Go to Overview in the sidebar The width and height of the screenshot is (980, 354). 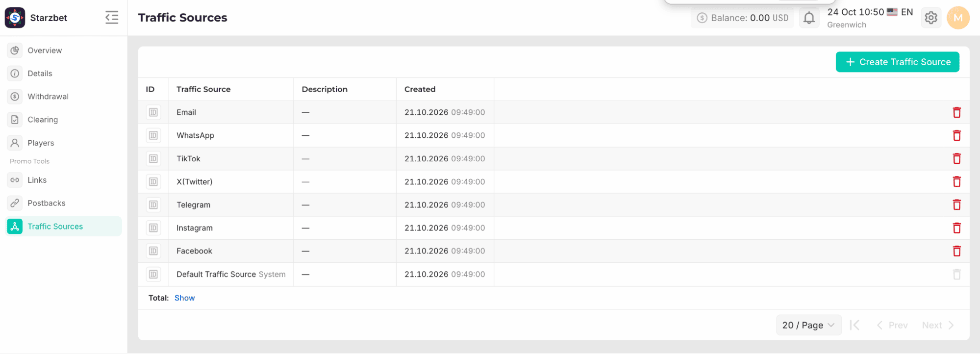point(63,51)
